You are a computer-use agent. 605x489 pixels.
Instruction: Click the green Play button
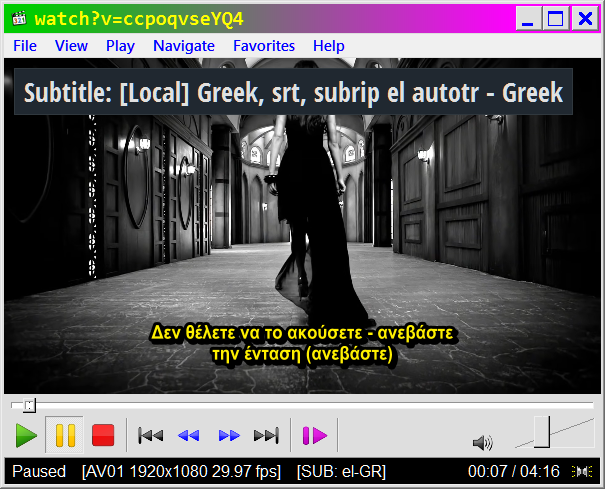(26, 435)
